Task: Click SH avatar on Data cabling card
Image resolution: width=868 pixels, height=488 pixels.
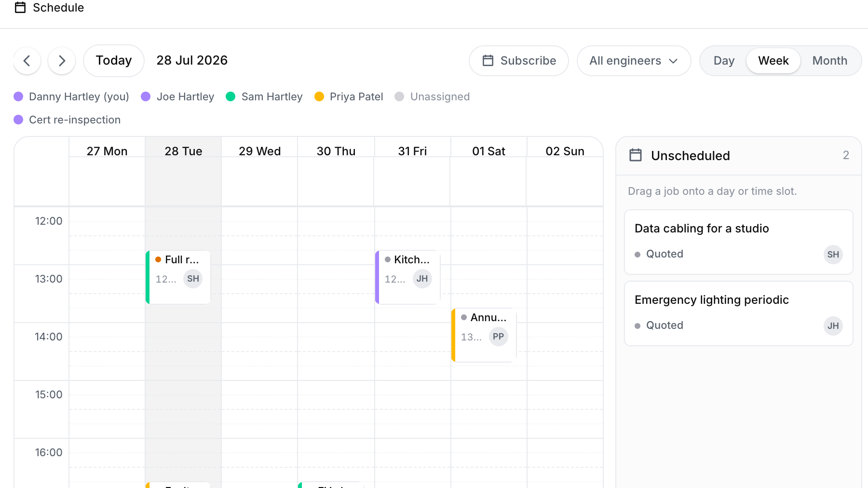Action: click(833, 255)
